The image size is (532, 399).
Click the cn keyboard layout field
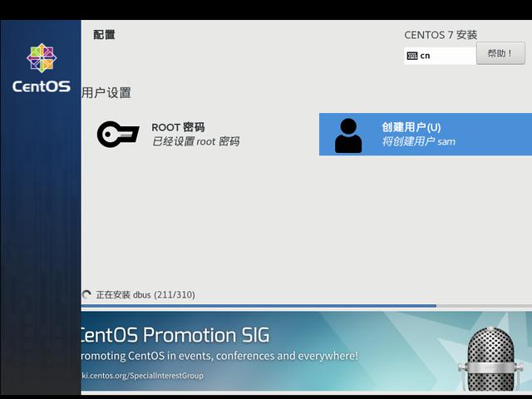click(x=440, y=56)
